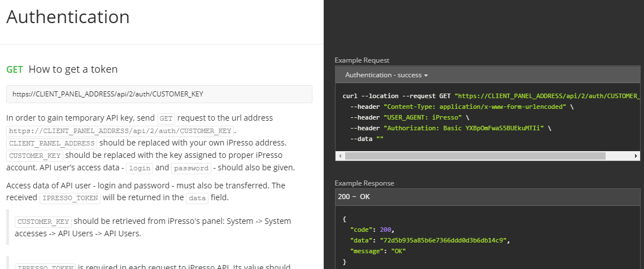Viewport: 644px width, 269px height.
Task: Click the "code": 200 line in response
Action: pos(372,230)
